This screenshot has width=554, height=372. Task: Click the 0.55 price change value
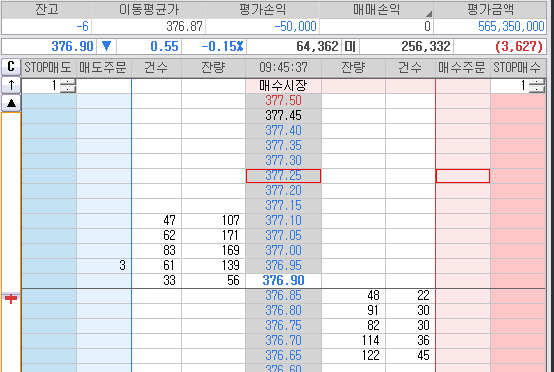click(164, 46)
